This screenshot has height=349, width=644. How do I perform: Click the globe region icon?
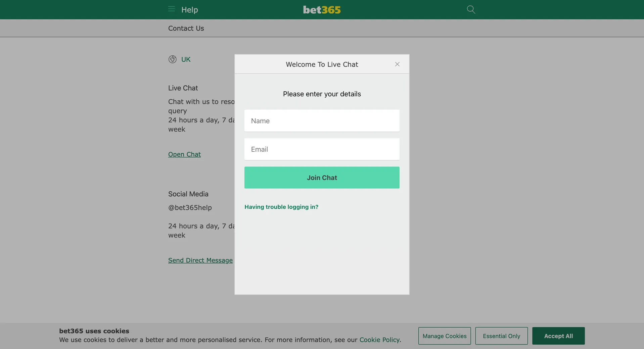pos(173,59)
